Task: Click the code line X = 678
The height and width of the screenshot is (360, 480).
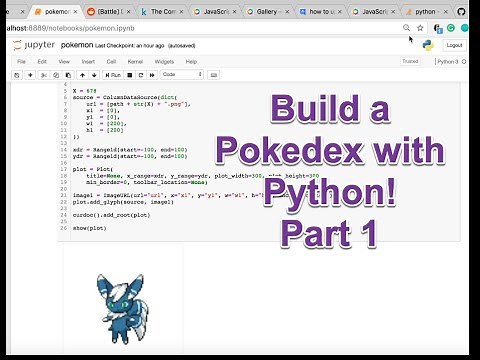Action: (x=85, y=91)
